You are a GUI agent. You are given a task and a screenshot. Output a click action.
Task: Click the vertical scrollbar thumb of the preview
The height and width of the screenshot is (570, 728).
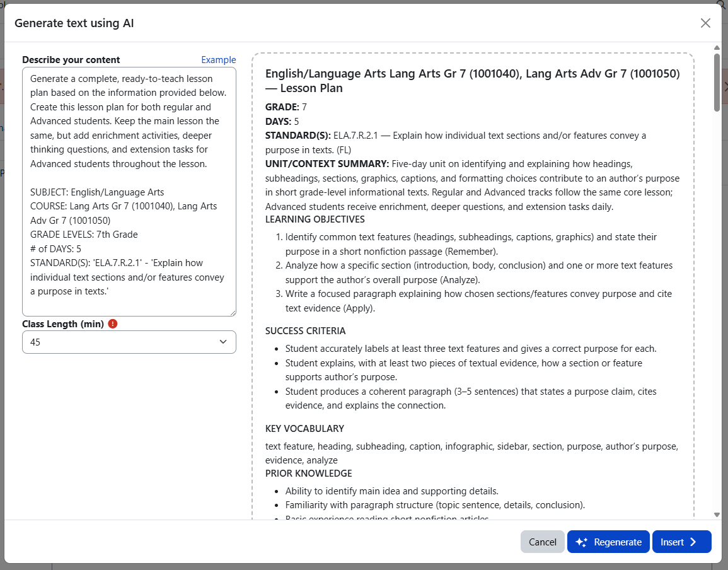tap(717, 82)
